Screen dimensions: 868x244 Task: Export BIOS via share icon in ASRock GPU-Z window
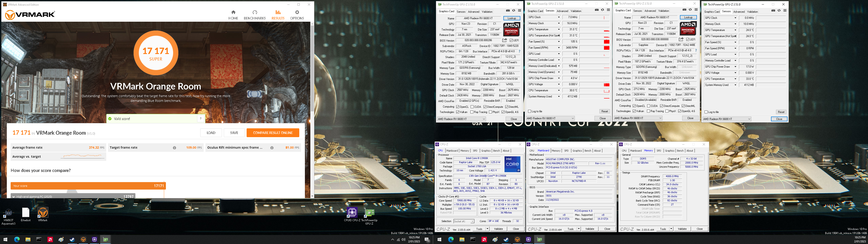(x=505, y=40)
